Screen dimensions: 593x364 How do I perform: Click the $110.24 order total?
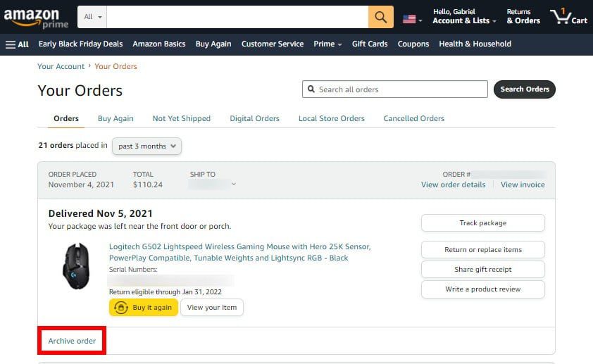[147, 185]
